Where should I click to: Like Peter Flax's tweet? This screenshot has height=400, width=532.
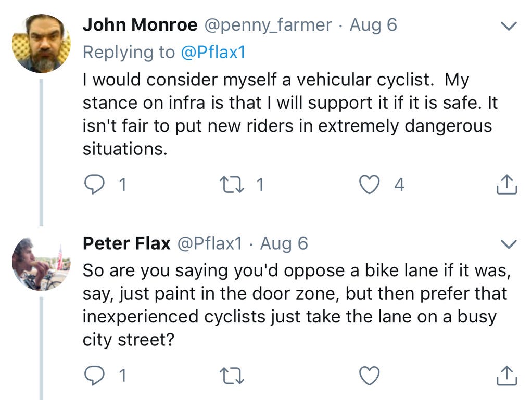[x=369, y=376]
